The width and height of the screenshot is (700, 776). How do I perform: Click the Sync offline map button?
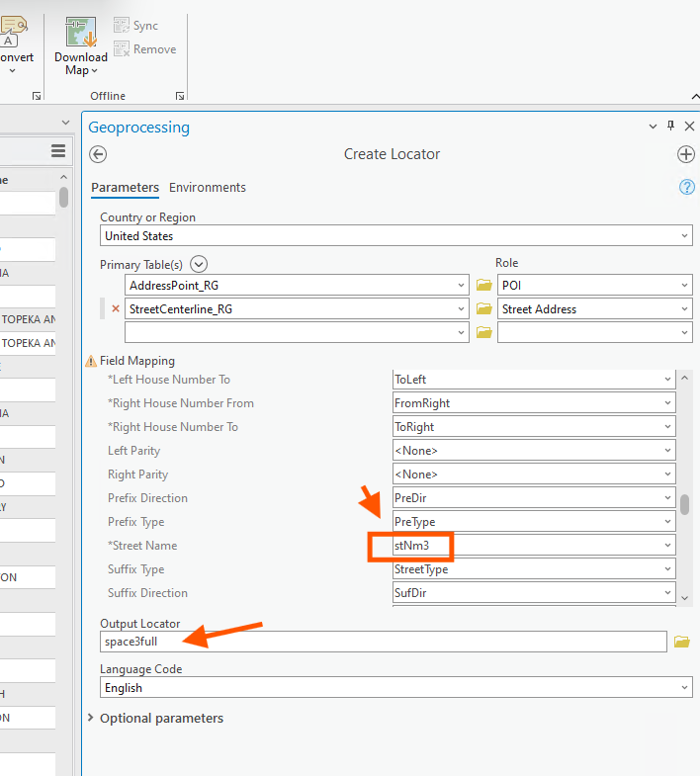(136, 26)
